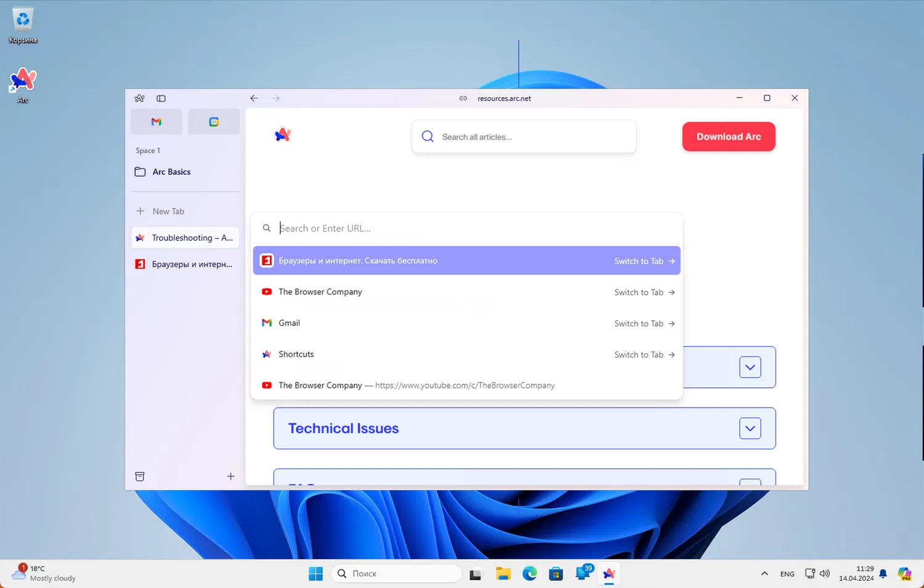Open Microsoft Store from the taskbar
Viewport: 924px width, 588px height.
click(556, 574)
